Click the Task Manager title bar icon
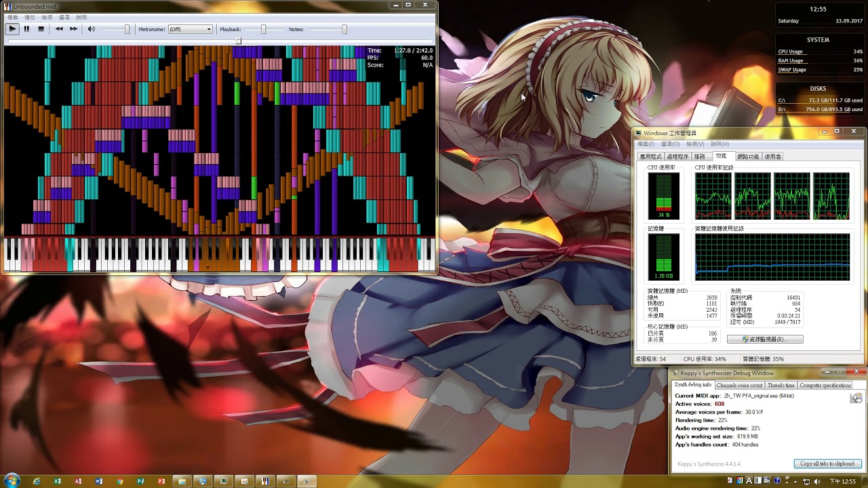 point(639,133)
